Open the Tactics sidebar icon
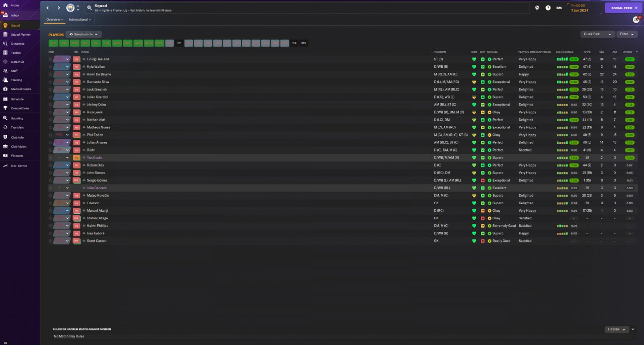The image size is (644, 345). point(5,53)
